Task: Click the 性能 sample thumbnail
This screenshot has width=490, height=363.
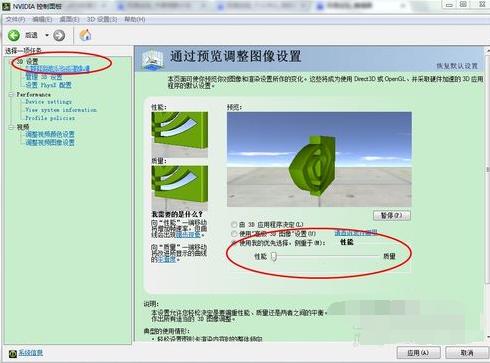Action: click(180, 135)
